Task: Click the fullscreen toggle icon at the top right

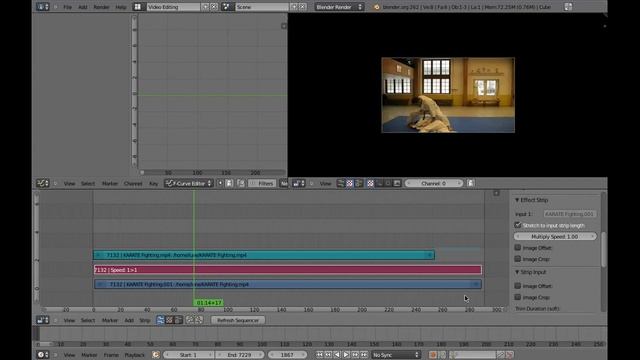Action: 568,7
